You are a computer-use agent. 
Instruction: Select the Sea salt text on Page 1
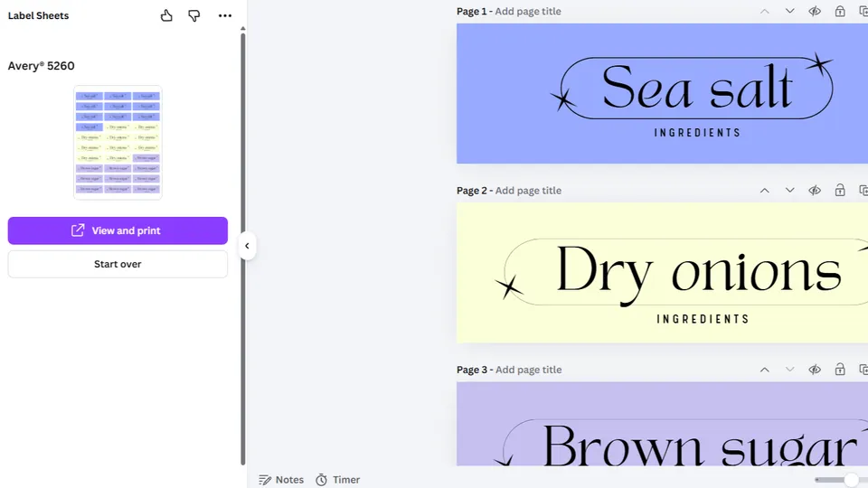(697, 87)
